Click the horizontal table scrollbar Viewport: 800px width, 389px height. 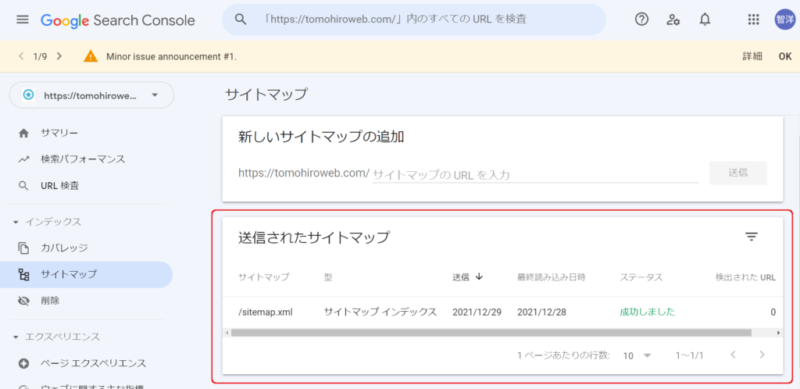tap(491, 333)
